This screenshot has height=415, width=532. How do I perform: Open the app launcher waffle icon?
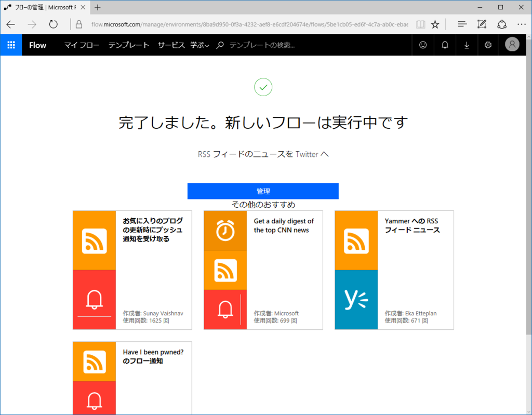(x=10, y=45)
